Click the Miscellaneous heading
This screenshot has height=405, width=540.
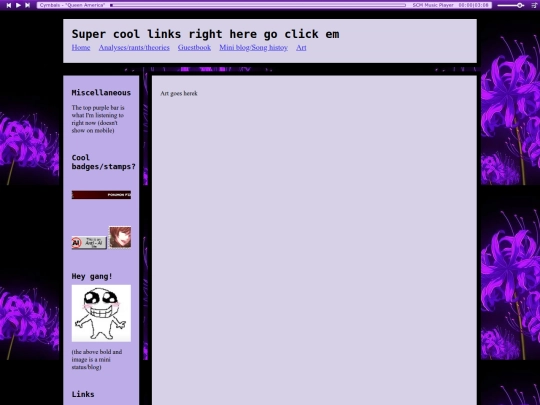click(101, 93)
